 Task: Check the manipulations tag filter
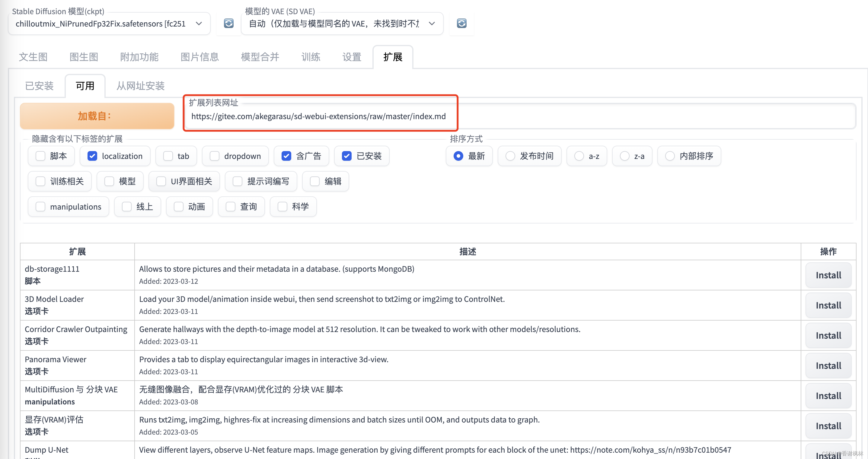pos(41,207)
